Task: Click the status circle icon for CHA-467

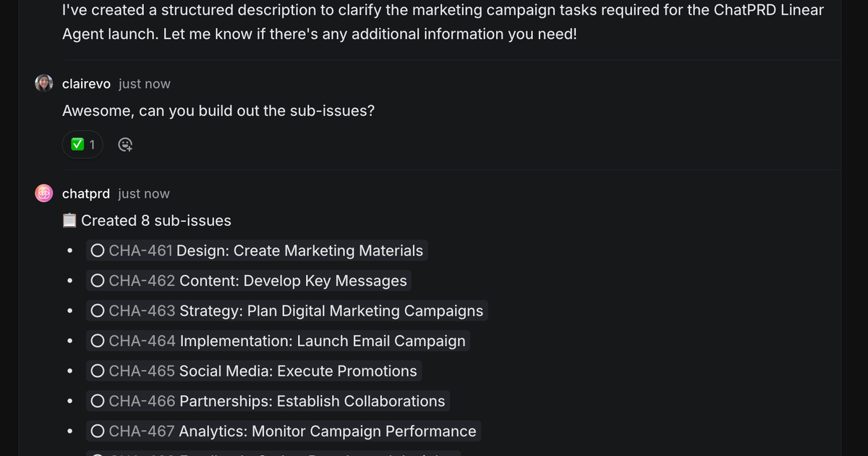Action: click(98, 431)
